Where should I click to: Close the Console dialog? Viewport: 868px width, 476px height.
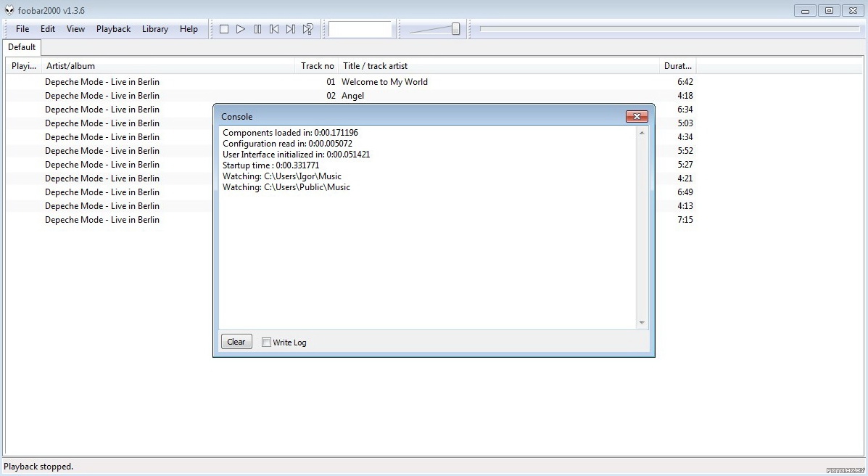pyautogui.click(x=637, y=116)
